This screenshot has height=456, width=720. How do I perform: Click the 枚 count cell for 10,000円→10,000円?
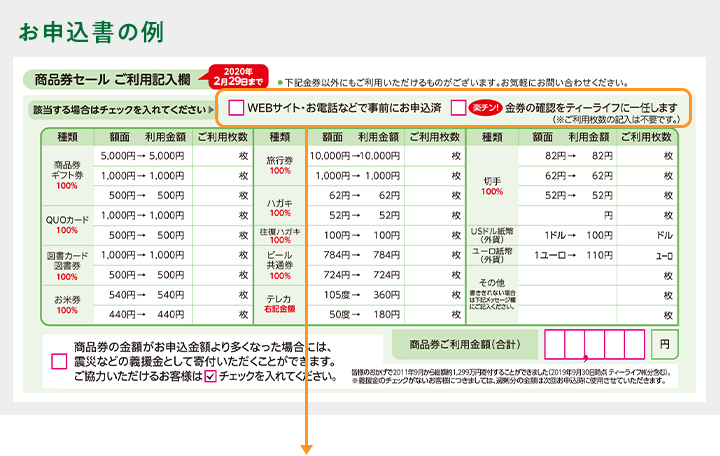point(435,156)
